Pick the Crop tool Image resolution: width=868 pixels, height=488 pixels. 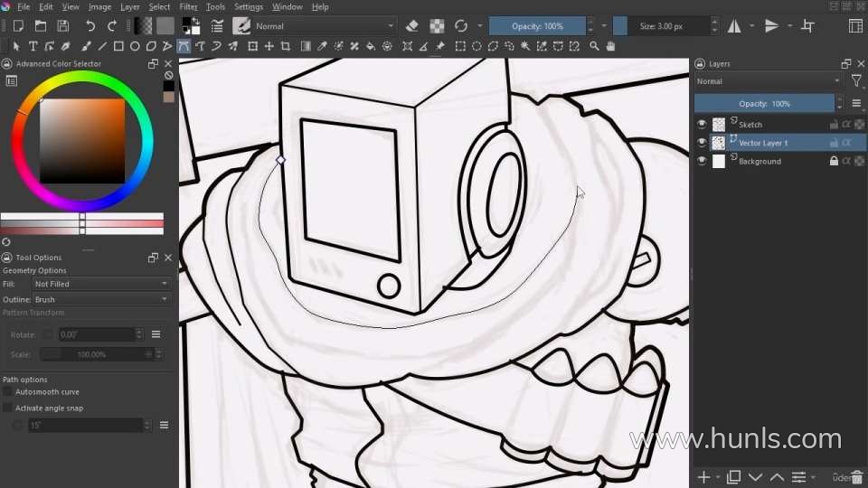click(286, 46)
